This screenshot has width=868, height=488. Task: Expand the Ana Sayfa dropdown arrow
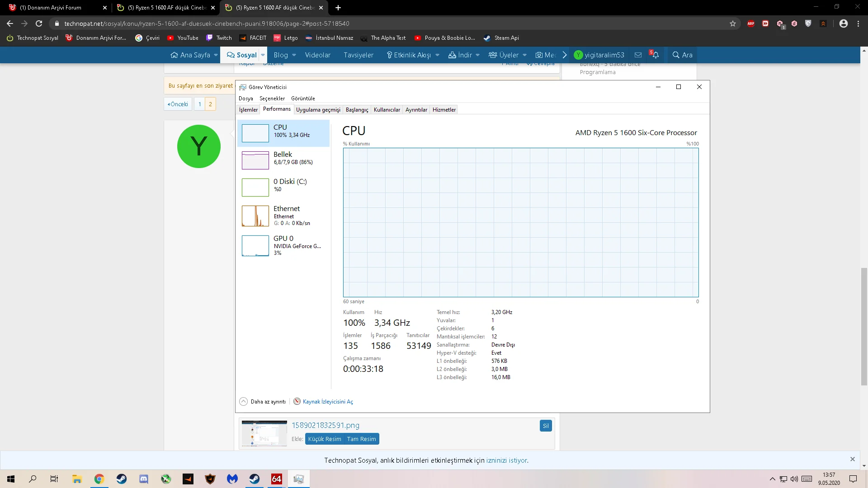tap(216, 55)
